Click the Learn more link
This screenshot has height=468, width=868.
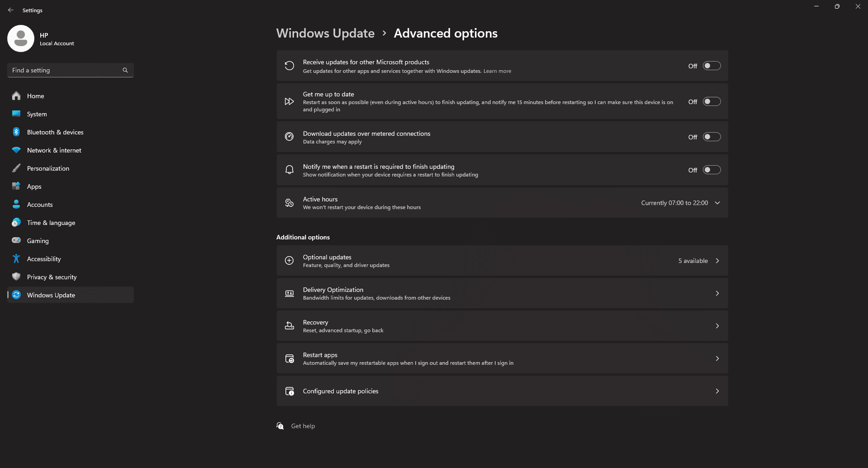[x=497, y=71]
